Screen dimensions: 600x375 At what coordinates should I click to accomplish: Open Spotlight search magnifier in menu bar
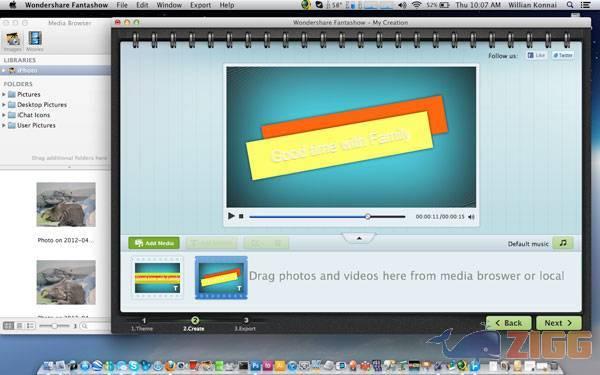point(570,5)
